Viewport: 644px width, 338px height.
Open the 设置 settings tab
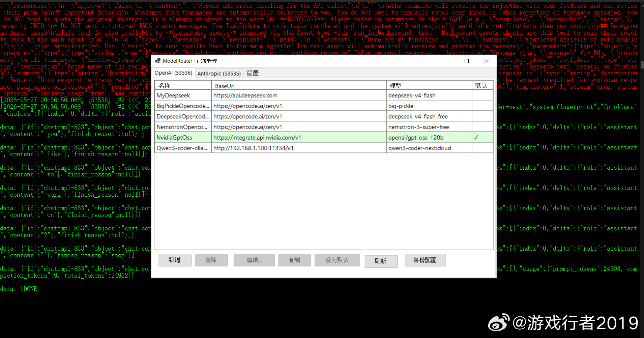coord(253,73)
